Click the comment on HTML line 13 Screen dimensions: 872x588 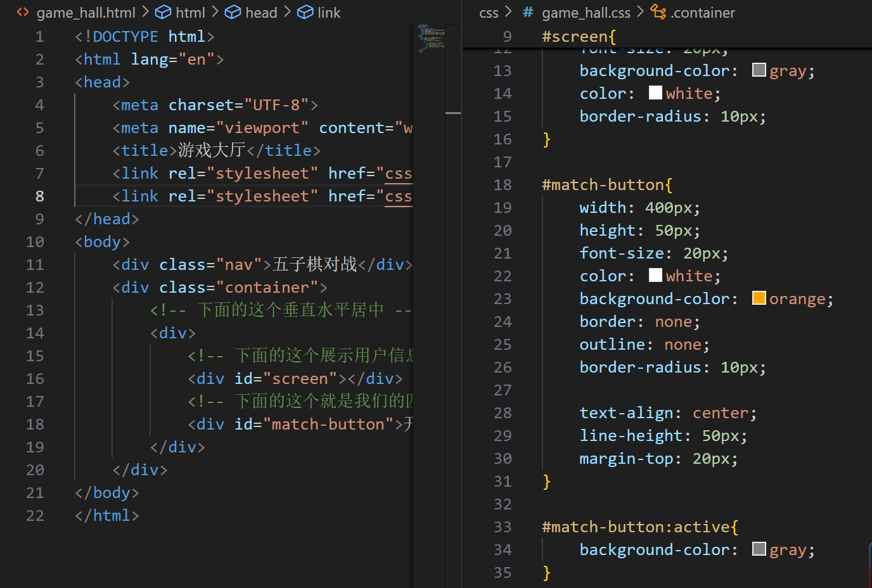point(281,310)
